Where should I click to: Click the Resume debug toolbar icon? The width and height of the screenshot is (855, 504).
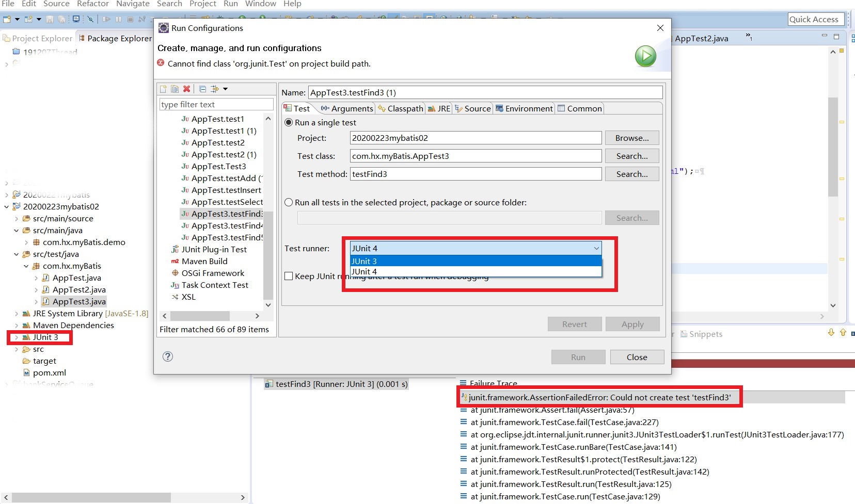106,19
